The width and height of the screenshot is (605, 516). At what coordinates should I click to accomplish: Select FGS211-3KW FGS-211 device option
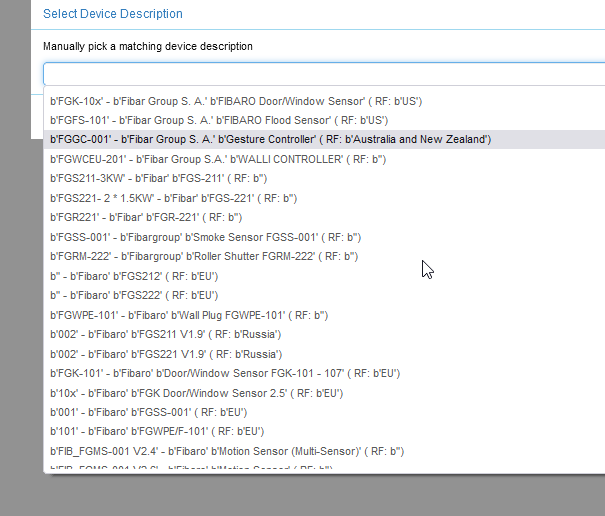(x=158, y=178)
